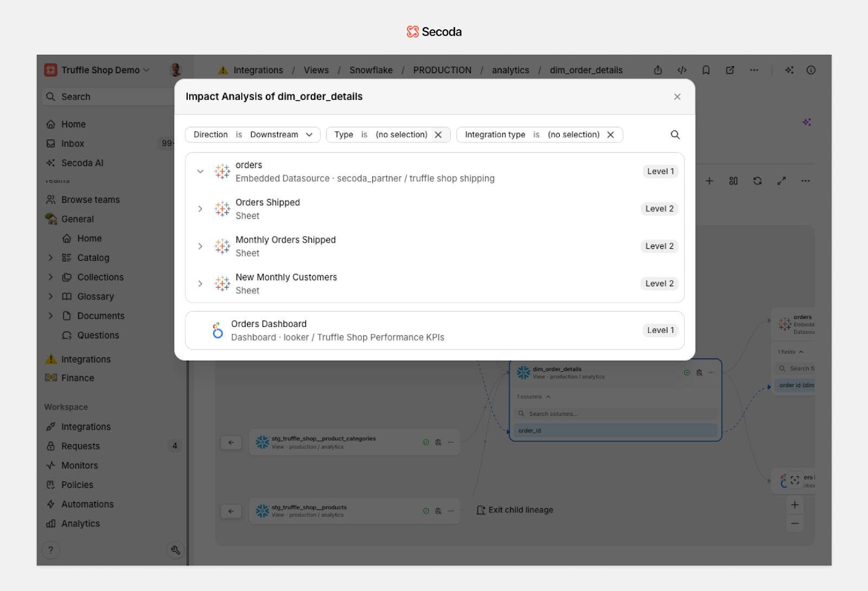Open Home under General team
The height and width of the screenshot is (591, 868).
[89, 239]
